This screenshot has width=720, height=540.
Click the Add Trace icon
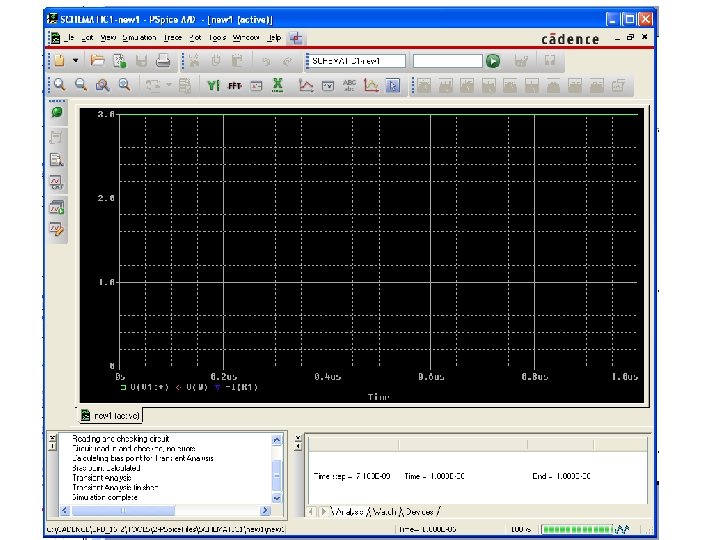(304, 85)
